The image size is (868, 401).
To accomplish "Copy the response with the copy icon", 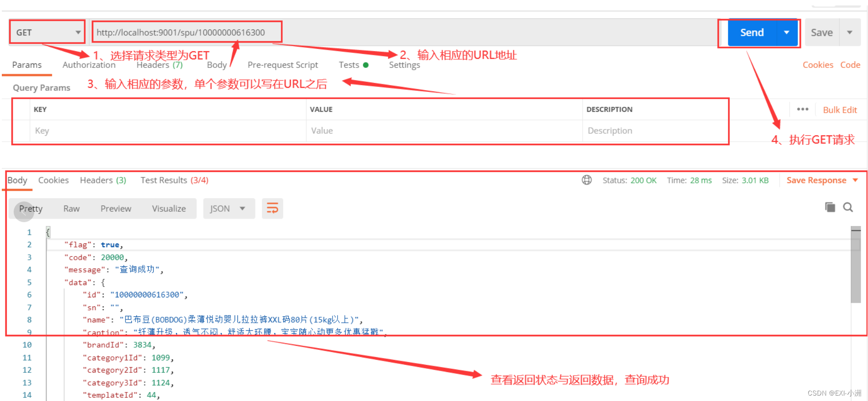I will pos(830,207).
